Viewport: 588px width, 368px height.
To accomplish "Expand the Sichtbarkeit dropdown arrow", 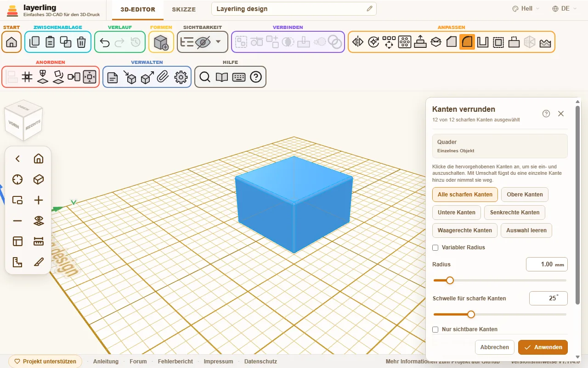I will 218,42.
